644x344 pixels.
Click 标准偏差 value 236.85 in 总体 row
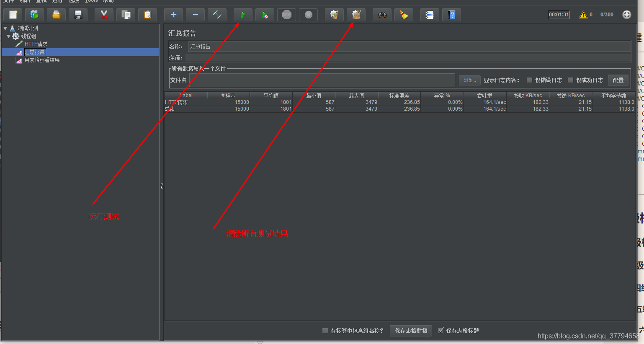[x=412, y=109]
